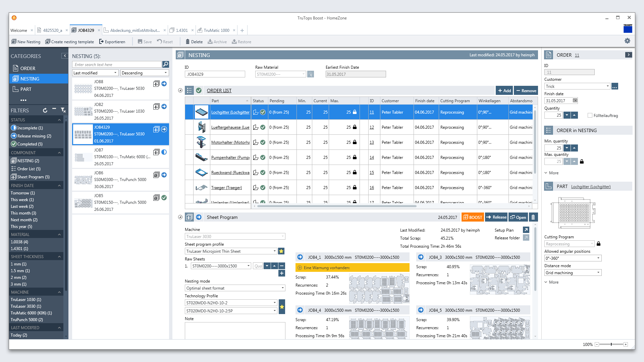Click the plus icon to add raw sheet
This screenshot has width=644, height=362.
point(282,273)
